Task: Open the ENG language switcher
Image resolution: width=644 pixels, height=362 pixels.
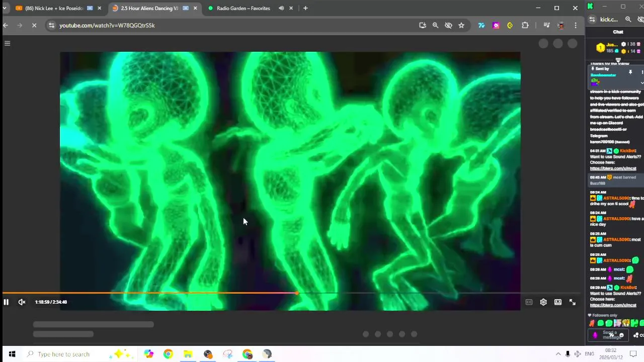Action: coord(590,354)
